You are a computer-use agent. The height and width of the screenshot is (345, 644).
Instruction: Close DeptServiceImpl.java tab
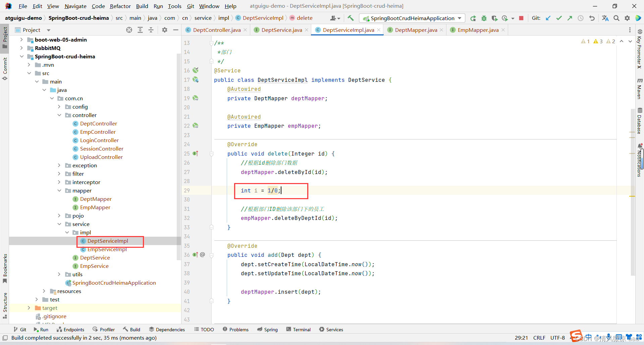click(x=379, y=30)
